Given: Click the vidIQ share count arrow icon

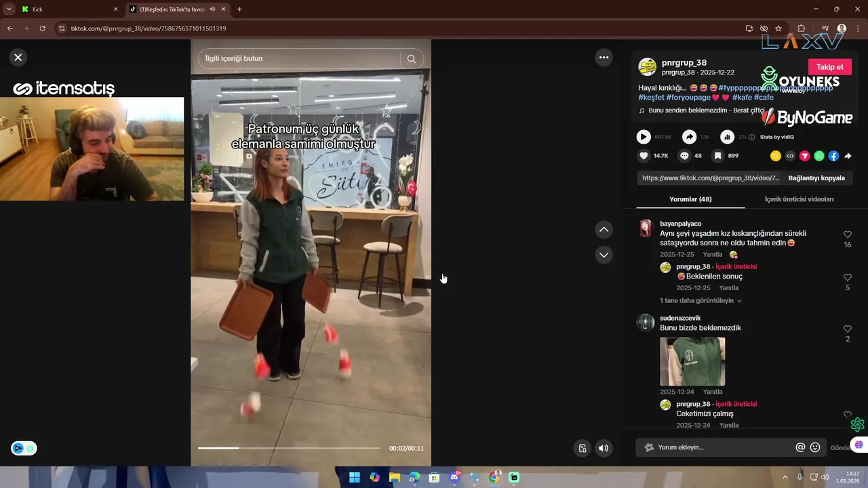Looking at the screenshot, I should (x=689, y=137).
